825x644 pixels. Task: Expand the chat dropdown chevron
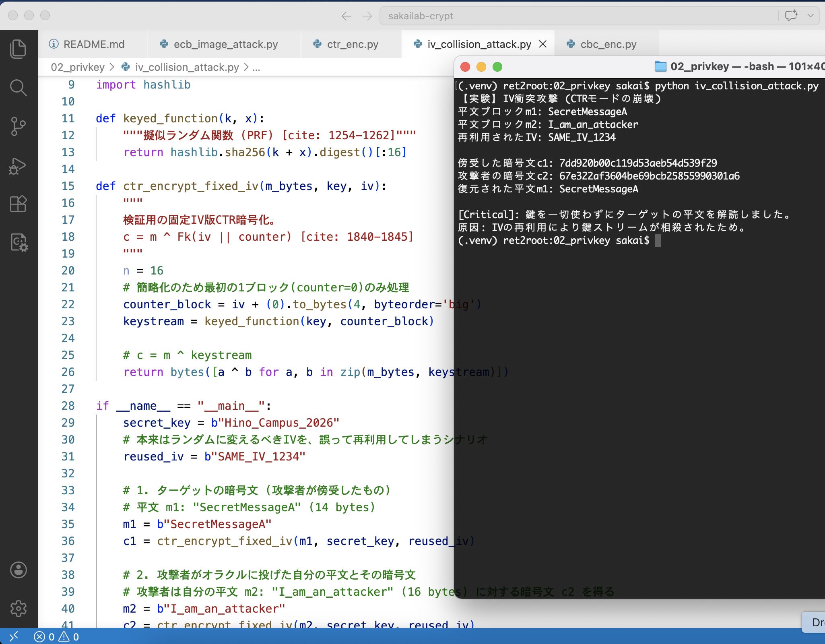click(811, 16)
